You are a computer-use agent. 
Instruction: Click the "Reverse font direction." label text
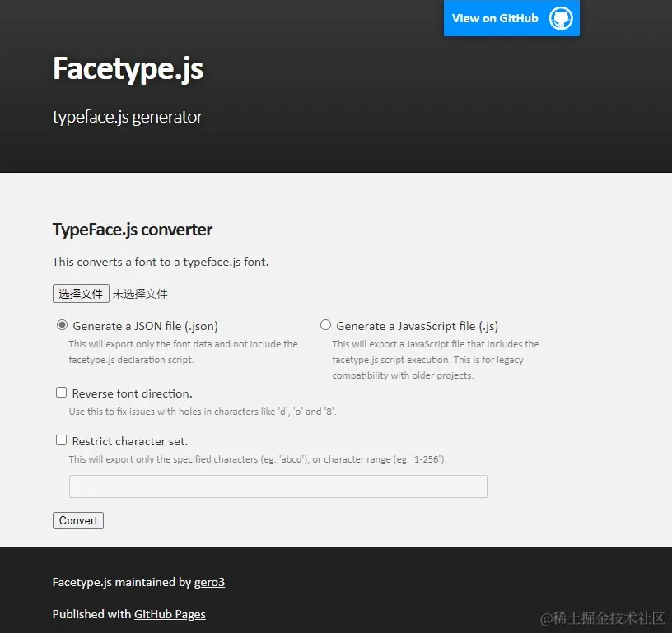[x=132, y=393]
